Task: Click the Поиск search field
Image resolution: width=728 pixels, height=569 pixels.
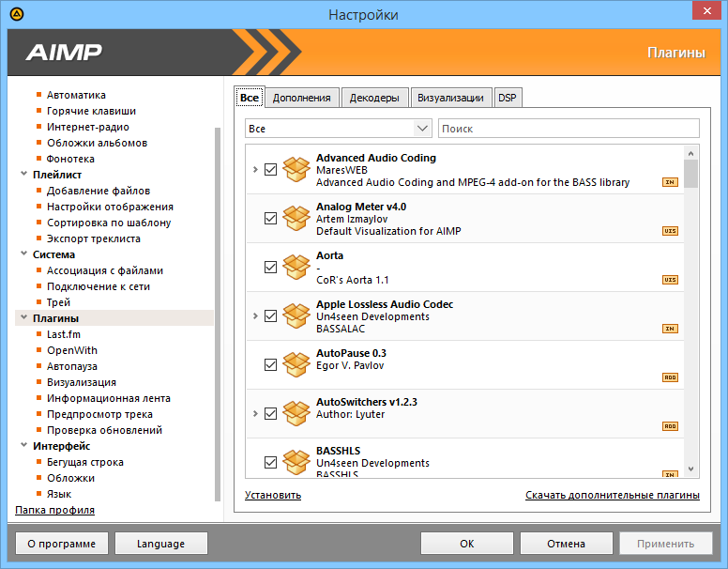Action: click(x=569, y=129)
